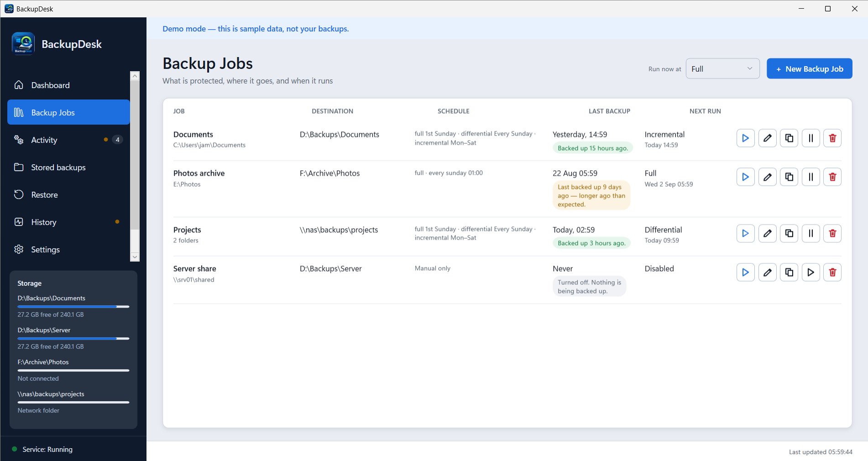Pause the Photos archive job
Screen dimensions: 868x461
point(811,177)
